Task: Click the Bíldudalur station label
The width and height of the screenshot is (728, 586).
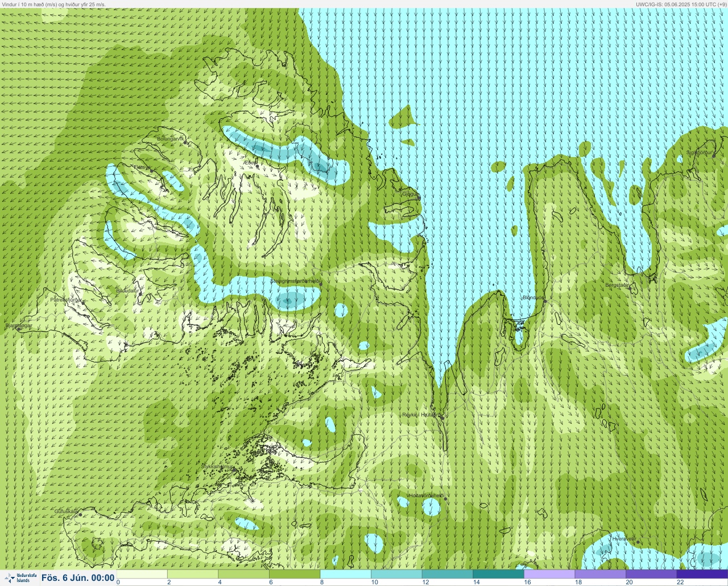Action: [127, 291]
